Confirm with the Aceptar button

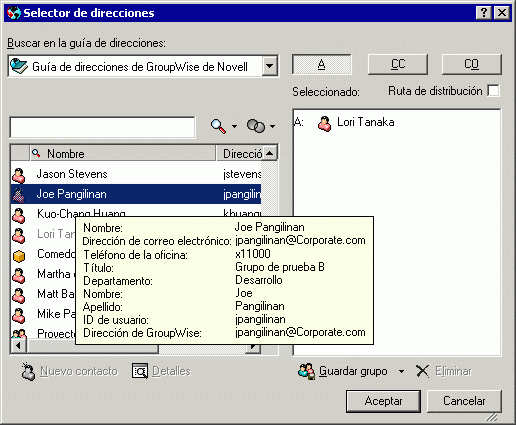[383, 401]
